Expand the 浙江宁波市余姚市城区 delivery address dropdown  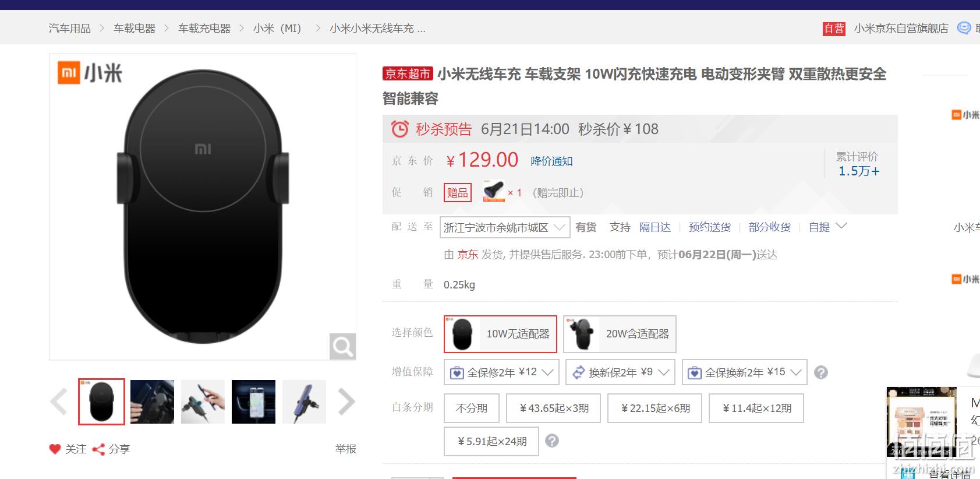[504, 227]
